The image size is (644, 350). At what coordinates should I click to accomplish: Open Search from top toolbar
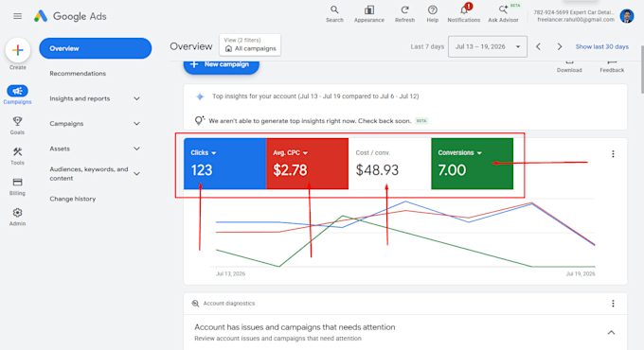pos(334,13)
